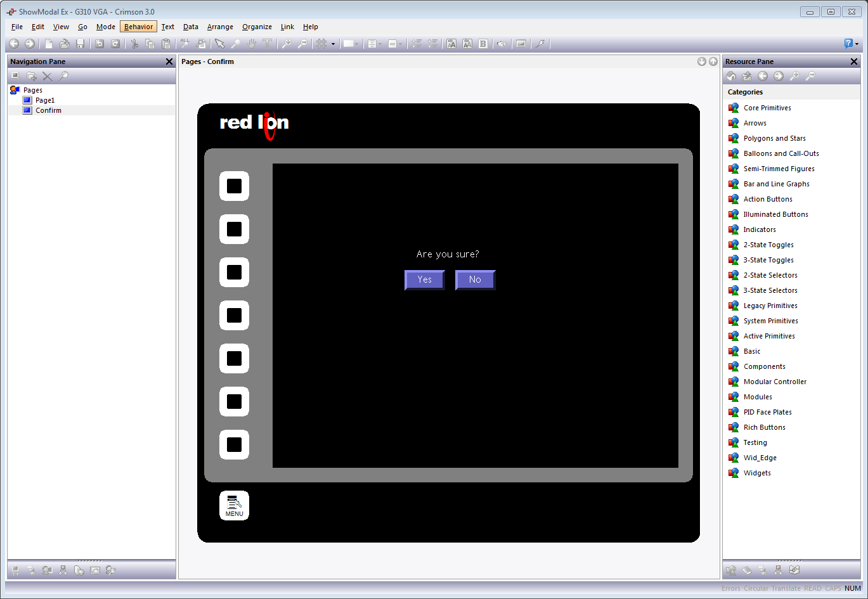Open the PID Face Plates category
Screen dimensions: 868x599
point(767,412)
